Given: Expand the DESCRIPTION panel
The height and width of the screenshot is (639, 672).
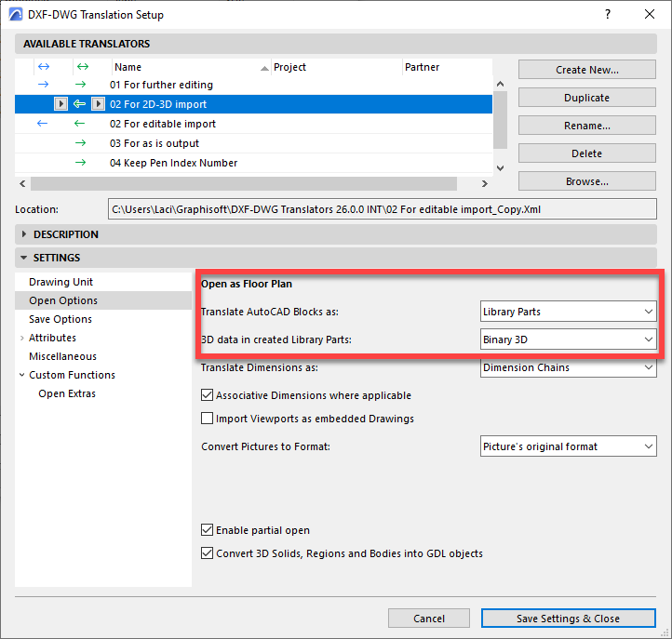Looking at the screenshot, I should [x=24, y=234].
